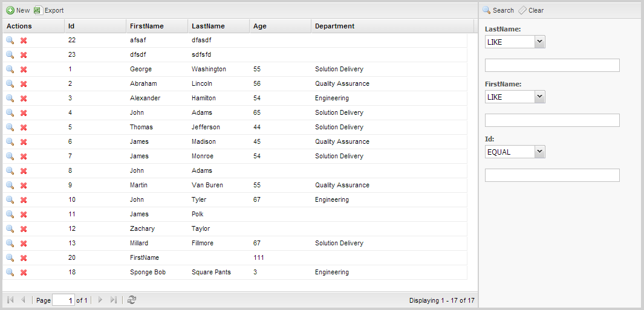Delete the Sponge Bob record
The image size is (644, 310).
coord(24,272)
